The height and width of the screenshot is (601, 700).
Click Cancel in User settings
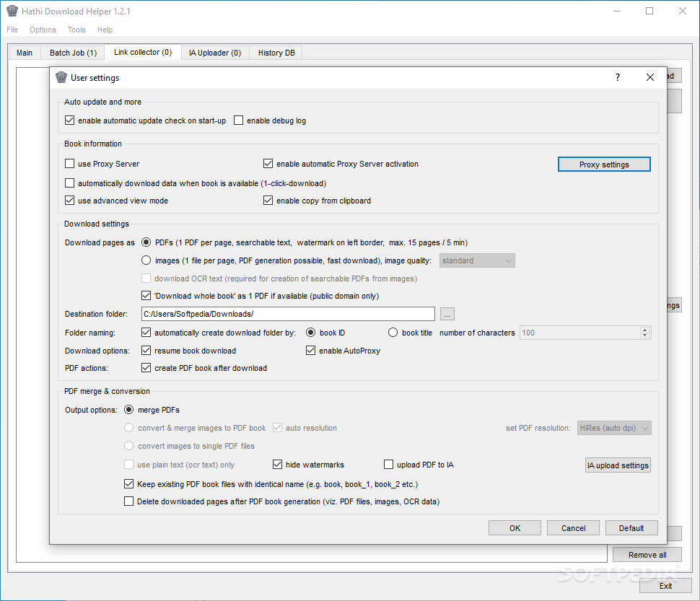(573, 528)
